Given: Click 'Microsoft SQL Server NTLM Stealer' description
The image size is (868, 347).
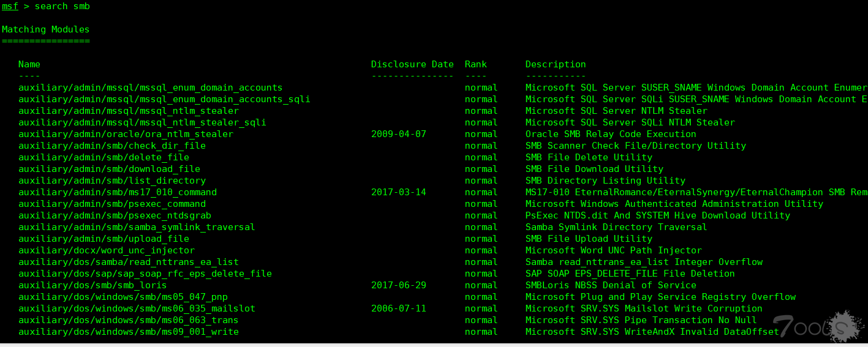Looking at the screenshot, I should 616,111.
